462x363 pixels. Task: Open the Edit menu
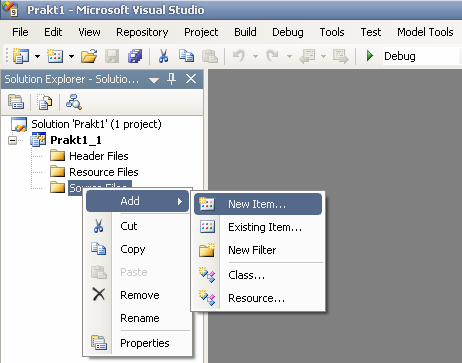pos(53,32)
